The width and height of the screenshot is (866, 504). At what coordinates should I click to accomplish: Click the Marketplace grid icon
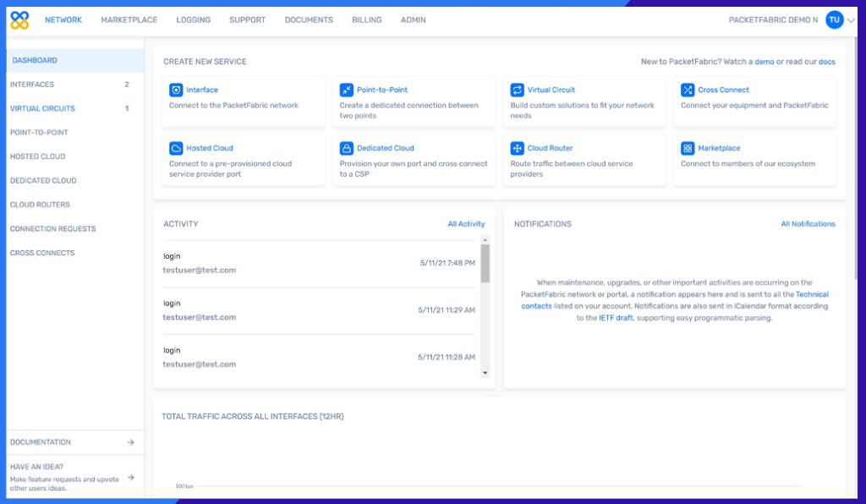click(688, 148)
